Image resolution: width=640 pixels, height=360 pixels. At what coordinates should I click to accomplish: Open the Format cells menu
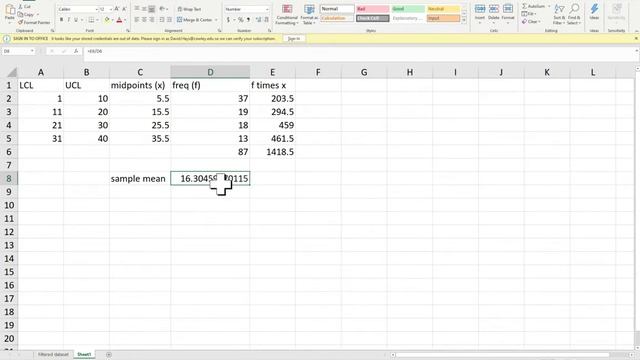click(x=508, y=13)
